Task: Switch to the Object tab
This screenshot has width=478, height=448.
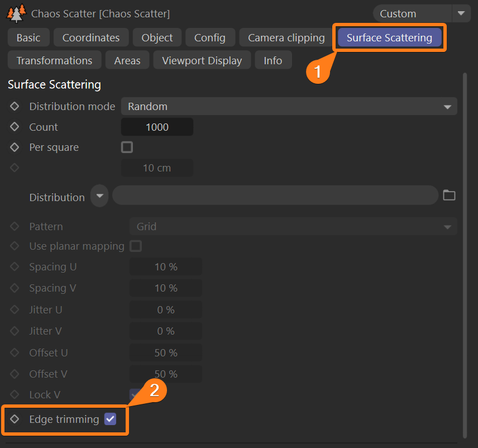Action: click(157, 37)
